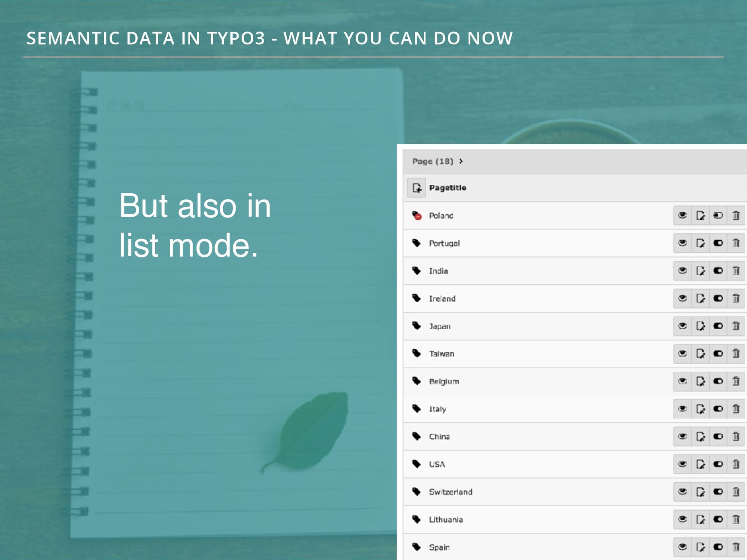Click the Poland page icon with red marker
This screenshot has height=560, width=747.
point(417,215)
